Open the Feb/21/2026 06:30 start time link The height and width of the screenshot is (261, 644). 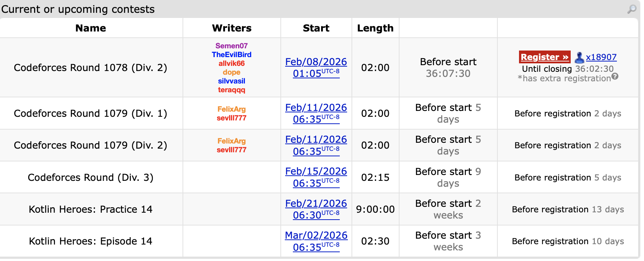(x=316, y=209)
